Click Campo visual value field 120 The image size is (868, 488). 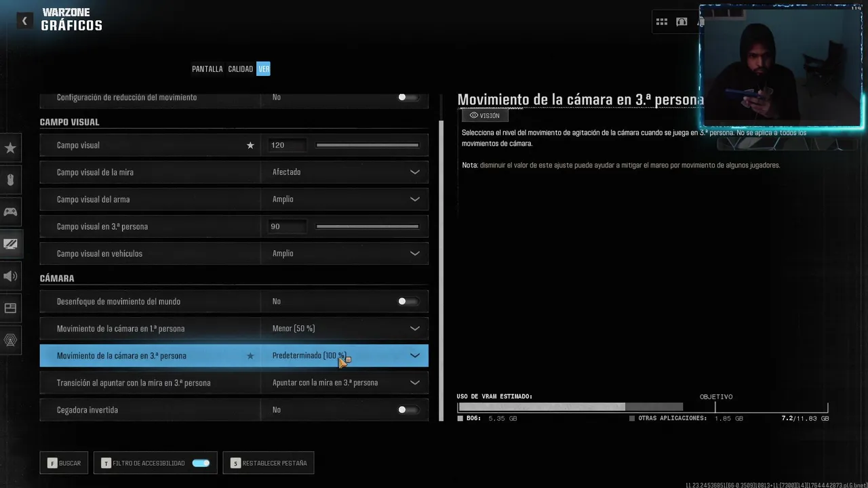288,145
